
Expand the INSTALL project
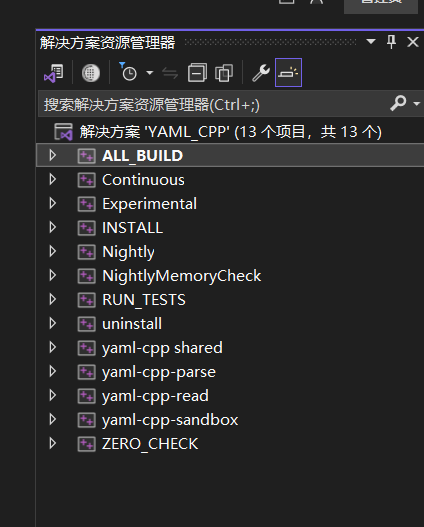click(x=52, y=228)
